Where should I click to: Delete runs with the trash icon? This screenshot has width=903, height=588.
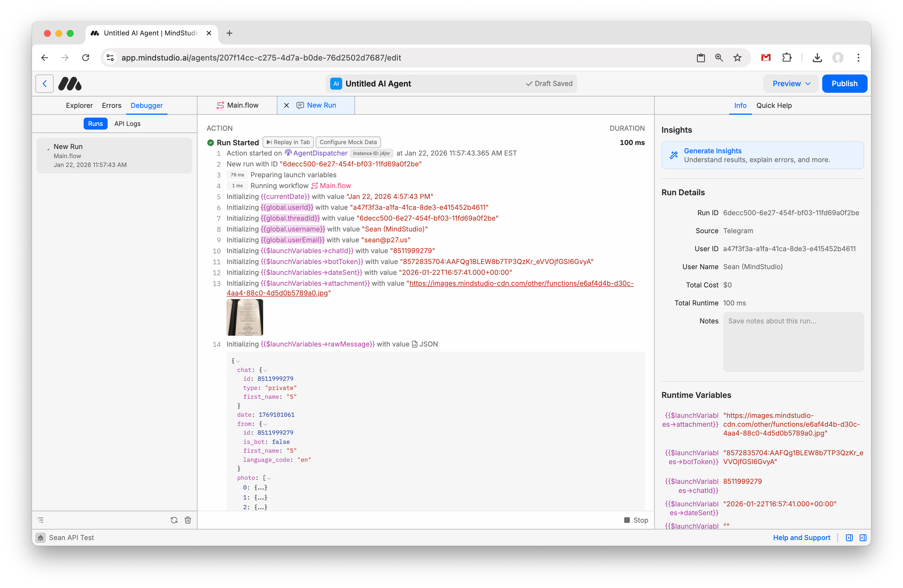point(188,520)
